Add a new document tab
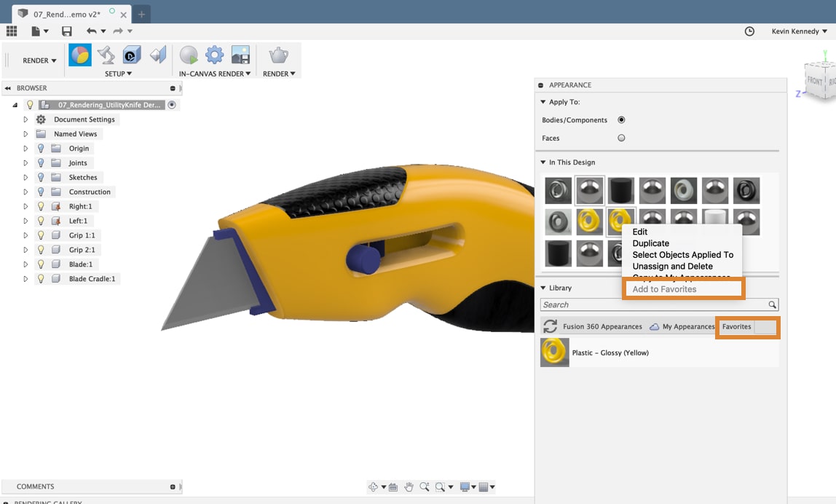 point(141,15)
